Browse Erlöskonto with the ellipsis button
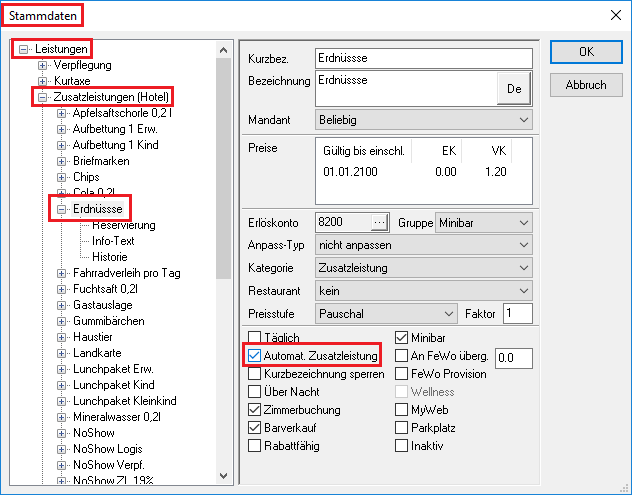The image size is (632, 495). pos(379,223)
